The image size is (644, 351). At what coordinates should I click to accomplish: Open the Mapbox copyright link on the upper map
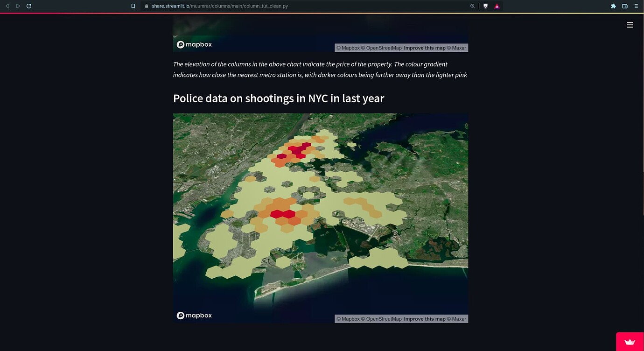[347, 48]
